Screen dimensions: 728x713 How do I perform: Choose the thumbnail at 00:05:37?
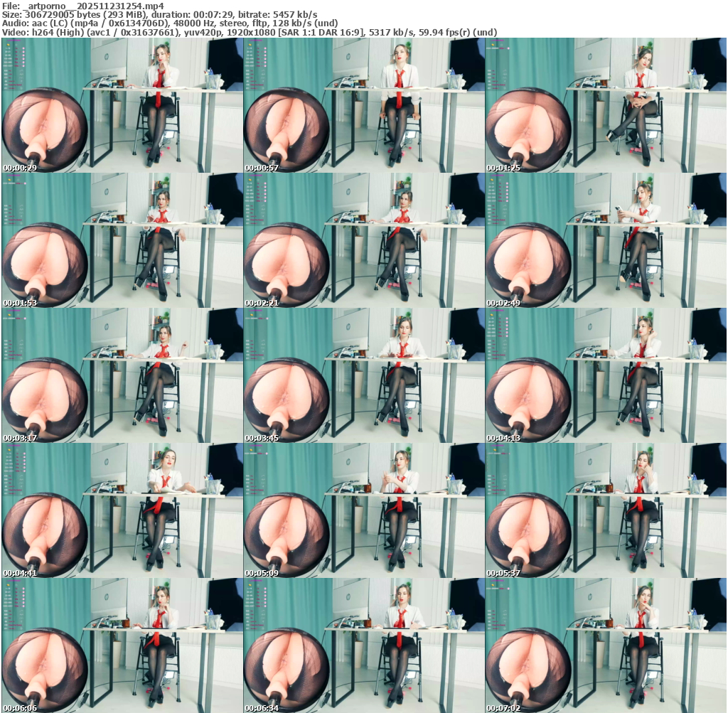[x=606, y=510]
